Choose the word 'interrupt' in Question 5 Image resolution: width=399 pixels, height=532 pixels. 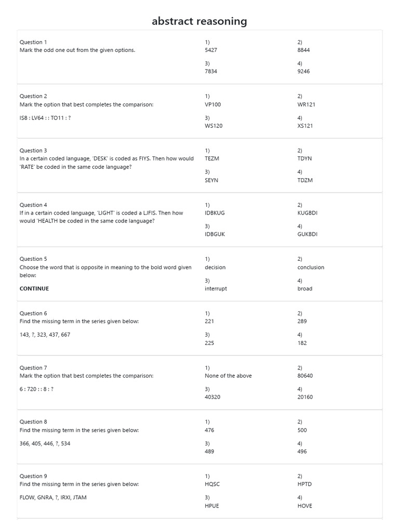click(x=216, y=289)
